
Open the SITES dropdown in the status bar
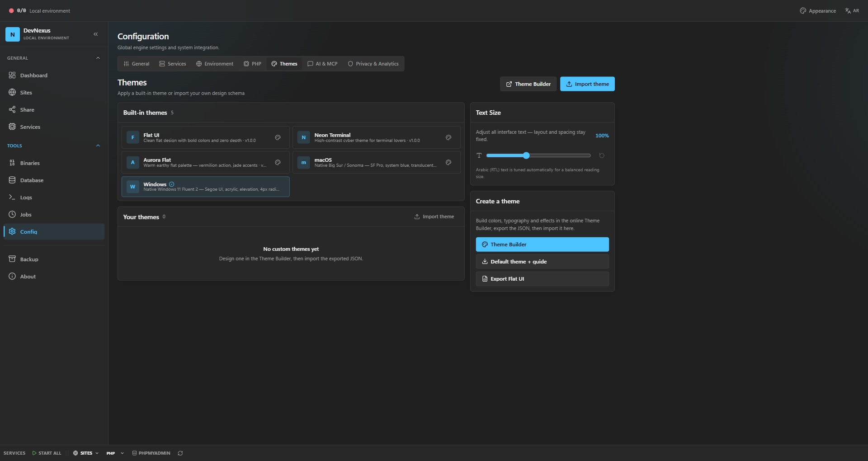coord(86,453)
